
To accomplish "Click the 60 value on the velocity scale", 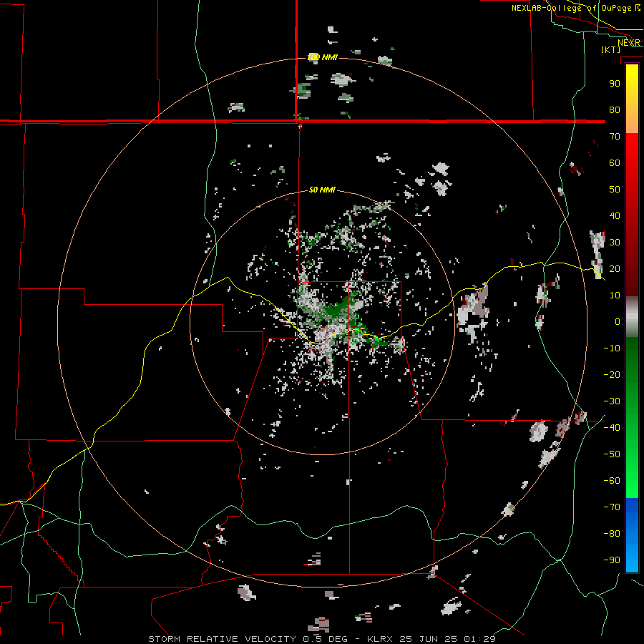I will 615,163.
